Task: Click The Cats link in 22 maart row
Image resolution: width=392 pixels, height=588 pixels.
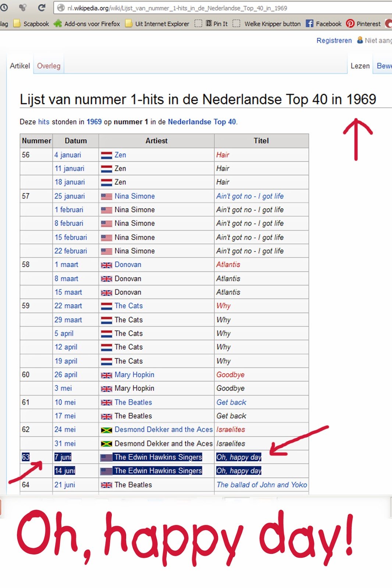Action: tap(129, 306)
